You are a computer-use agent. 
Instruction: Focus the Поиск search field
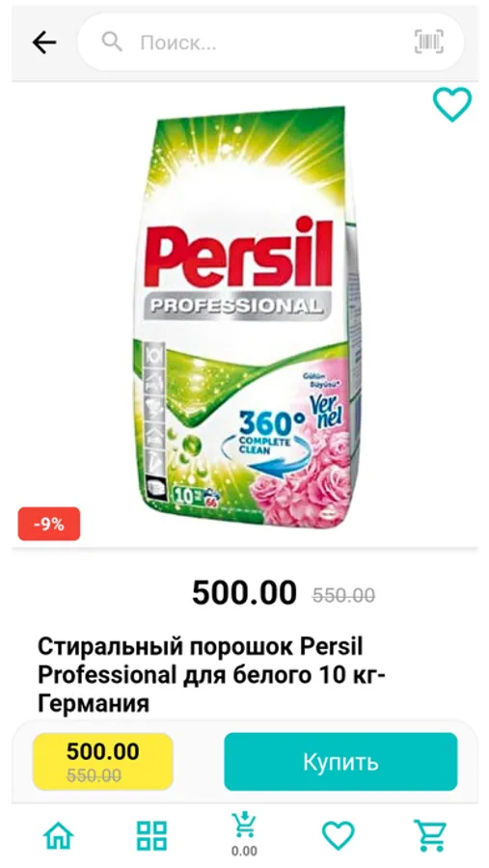(x=271, y=42)
